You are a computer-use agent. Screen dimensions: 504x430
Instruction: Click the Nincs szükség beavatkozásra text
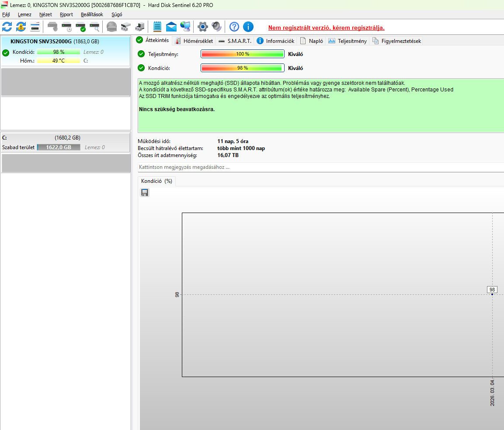(x=177, y=109)
